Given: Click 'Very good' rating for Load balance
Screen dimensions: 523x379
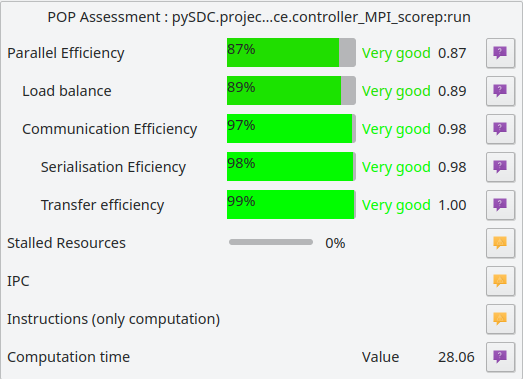Looking at the screenshot, I should [396, 91].
